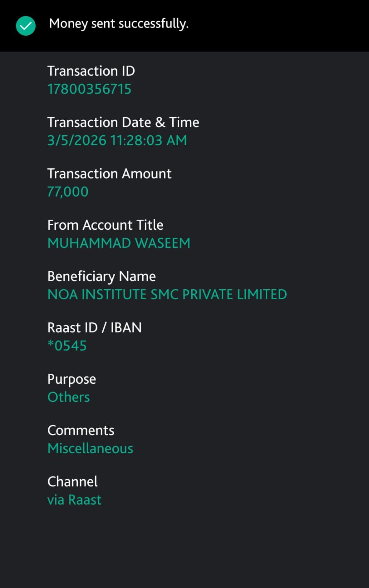Select the MUHAMMAD WASEEM account title
The image size is (369, 588).
tap(119, 243)
